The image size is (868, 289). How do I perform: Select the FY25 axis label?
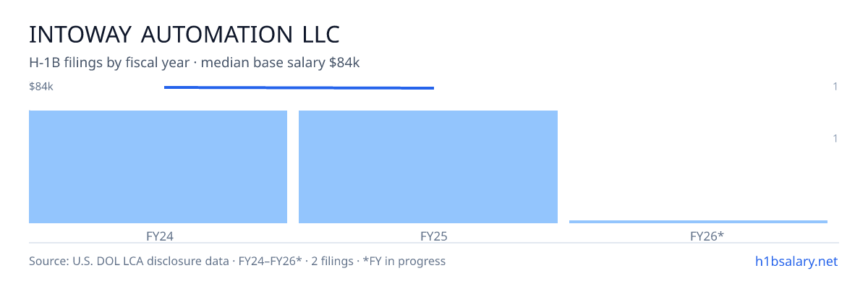tap(428, 236)
